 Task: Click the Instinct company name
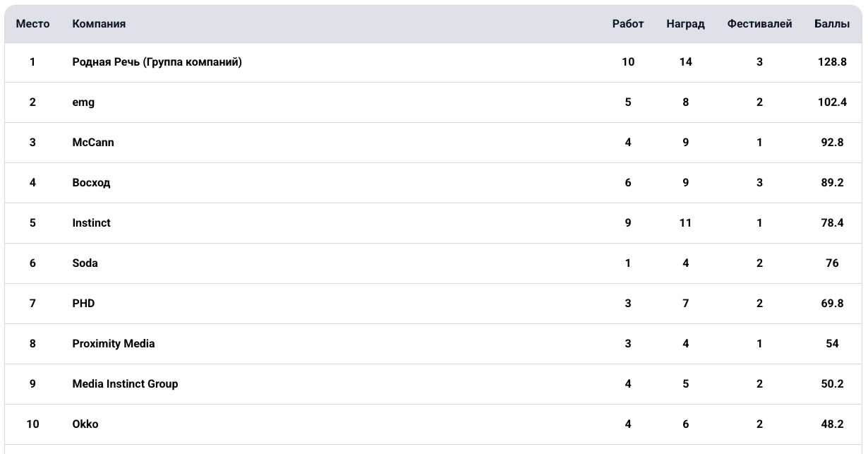tap(91, 223)
